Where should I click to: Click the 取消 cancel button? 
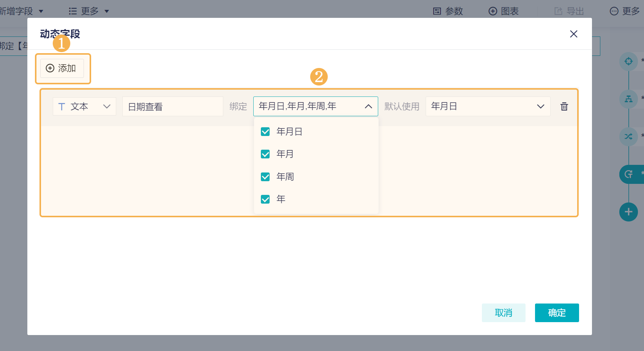click(x=504, y=313)
